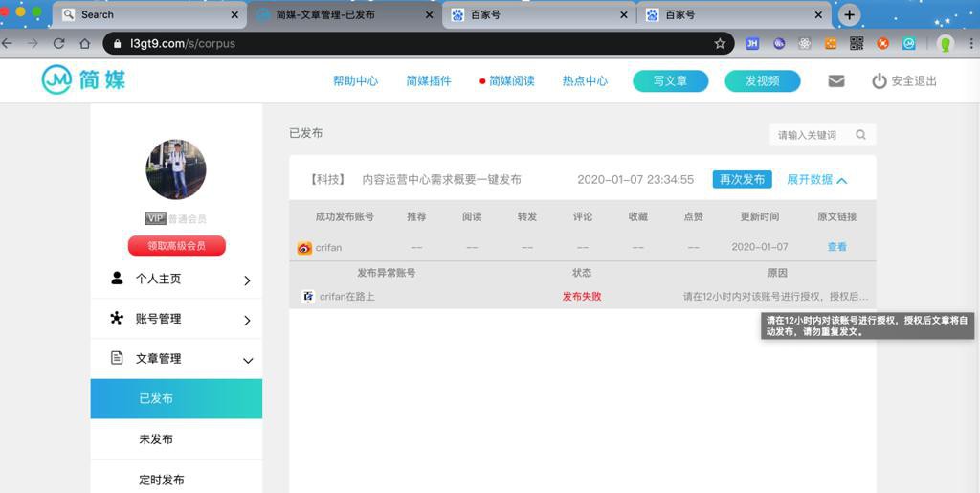Screen dimensions: 980x493
Task: Click the 原文链接 column header
Action: [836, 216]
